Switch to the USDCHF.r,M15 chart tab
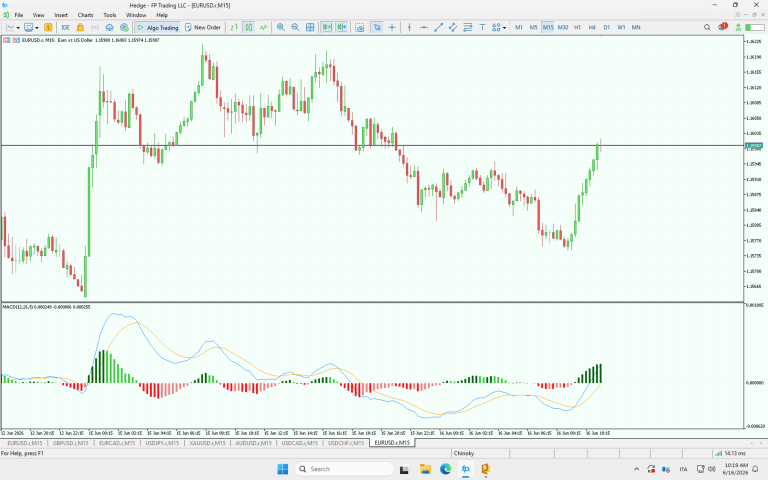 [346, 443]
